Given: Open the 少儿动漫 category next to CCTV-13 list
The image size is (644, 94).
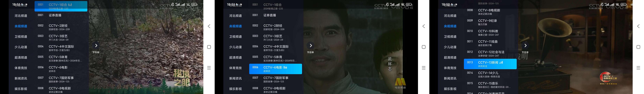Looking at the screenshot, I should [450, 47].
